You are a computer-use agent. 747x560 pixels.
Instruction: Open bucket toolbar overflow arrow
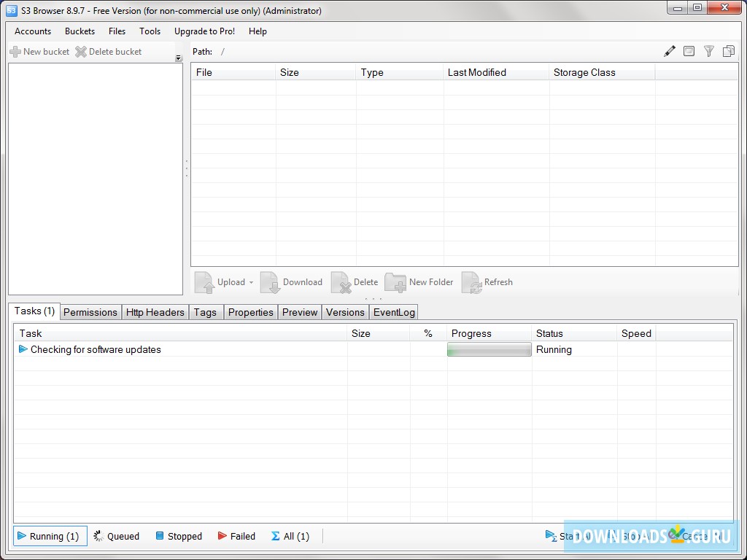pos(179,58)
